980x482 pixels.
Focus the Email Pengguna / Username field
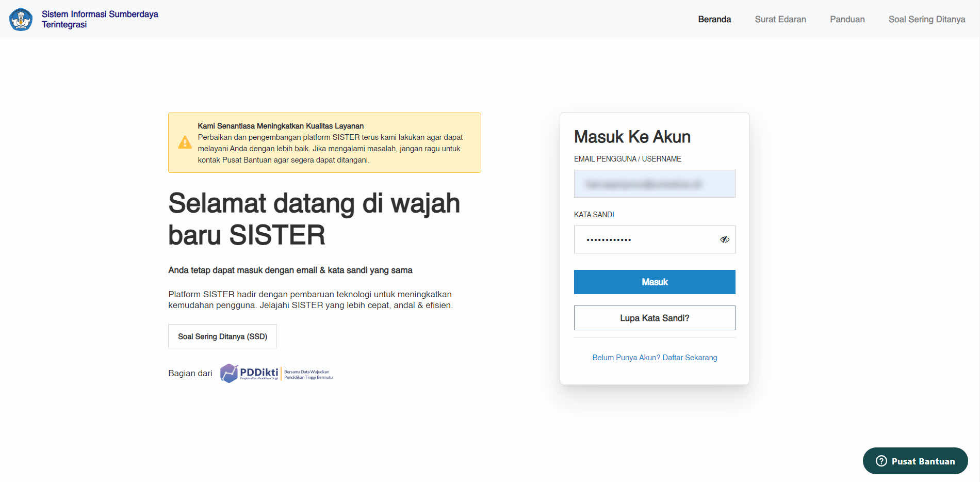point(655,184)
